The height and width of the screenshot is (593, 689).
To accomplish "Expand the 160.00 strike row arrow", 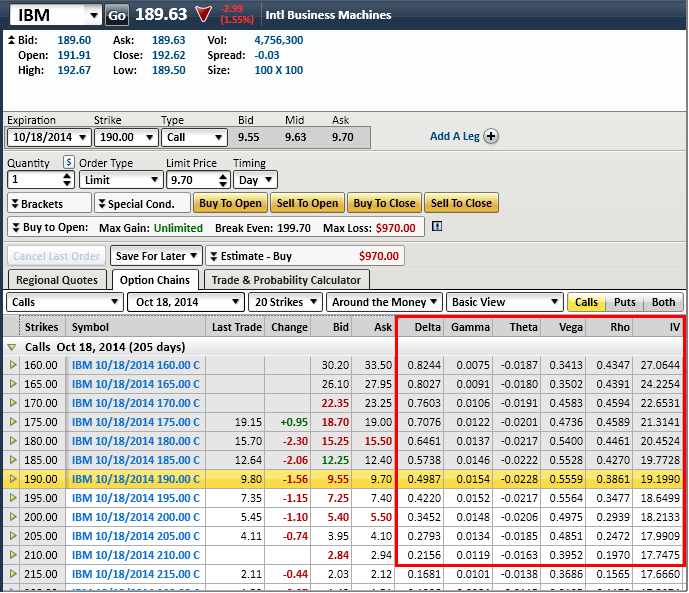I will tap(13, 365).
